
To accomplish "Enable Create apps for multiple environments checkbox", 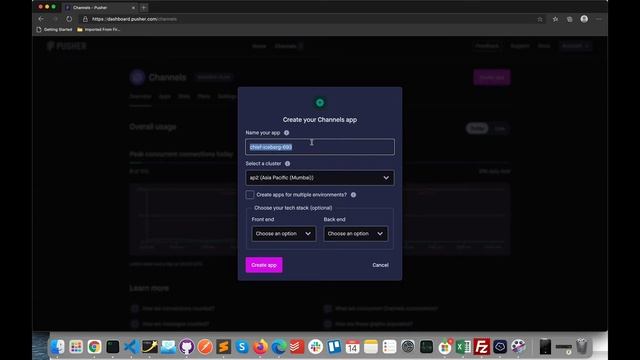I will (250, 195).
